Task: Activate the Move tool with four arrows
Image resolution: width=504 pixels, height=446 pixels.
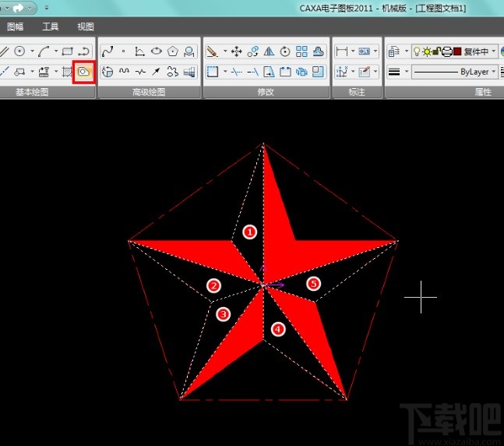Action: [x=237, y=51]
